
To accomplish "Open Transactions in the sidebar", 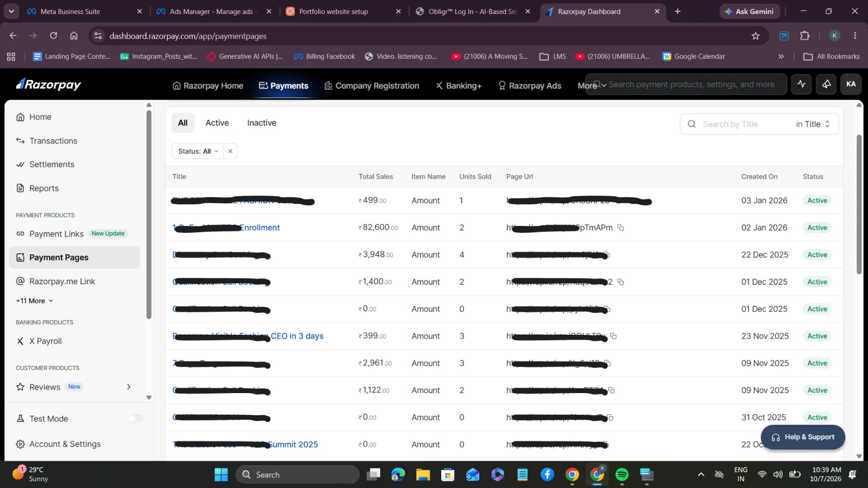I will (x=53, y=141).
